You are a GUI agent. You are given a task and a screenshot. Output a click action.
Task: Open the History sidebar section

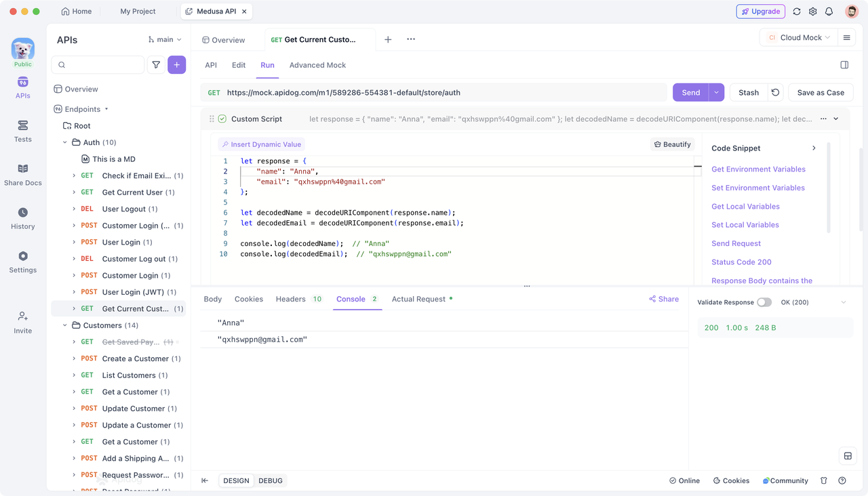22,218
